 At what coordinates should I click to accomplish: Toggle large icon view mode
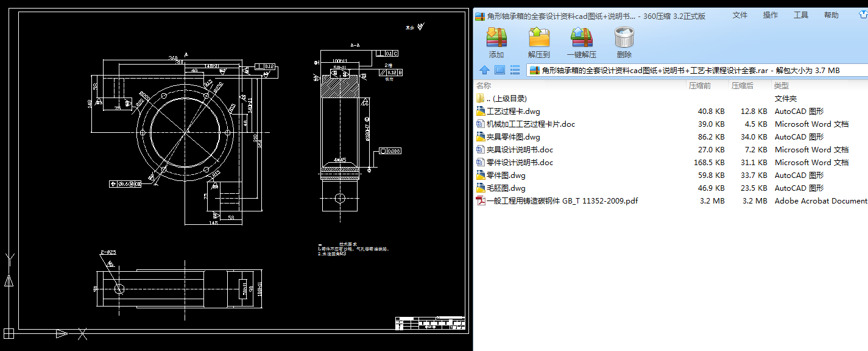[x=499, y=69]
